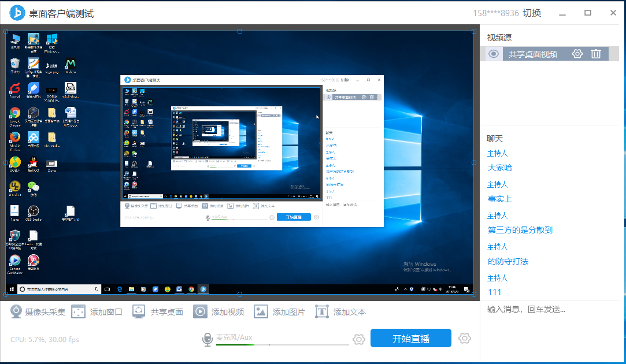Click Task View icon in preview taskbar
626x364 pixels.
tap(107, 289)
